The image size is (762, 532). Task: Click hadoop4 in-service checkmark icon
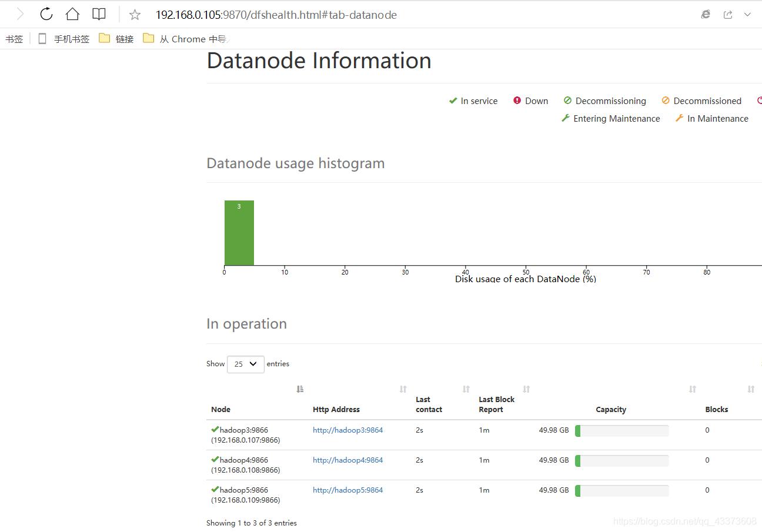coord(215,459)
